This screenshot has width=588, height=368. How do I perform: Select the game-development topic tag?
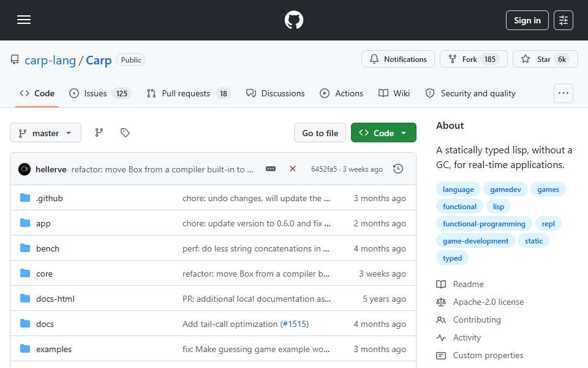point(475,241)
